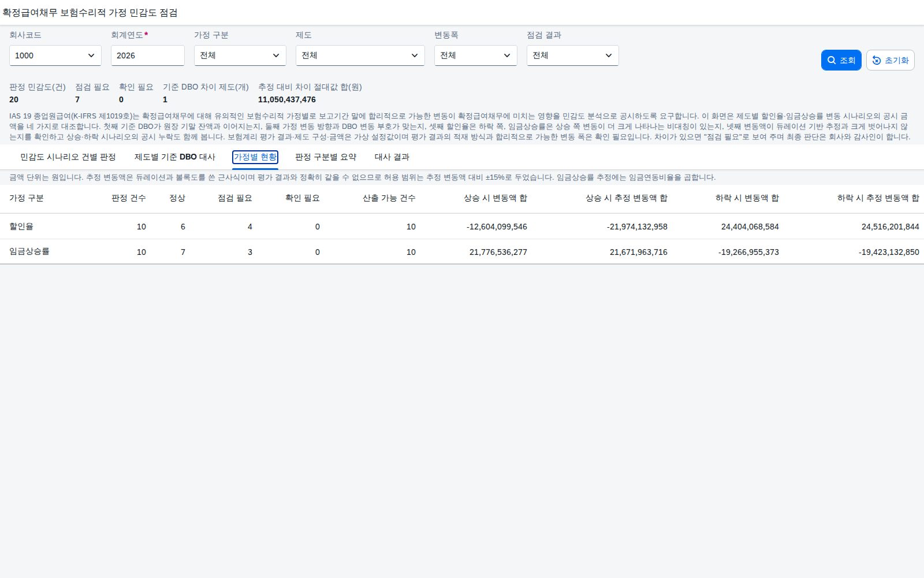The height and width of the screenshot is (578, 924).
Task: Click the 판정 건수 column header
Action: [x=129, y=198]
